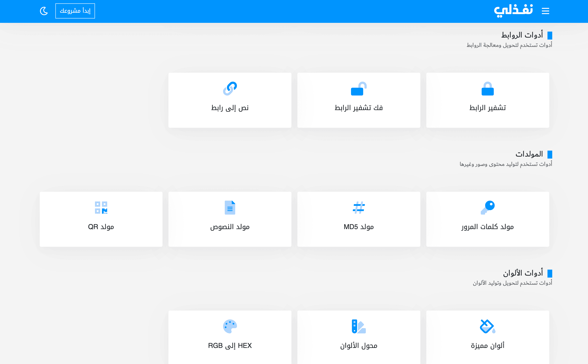Click the hash icon for مولد MD5
Image resolution: width=588 pixels, height=364 pixels.
point(359,207)
